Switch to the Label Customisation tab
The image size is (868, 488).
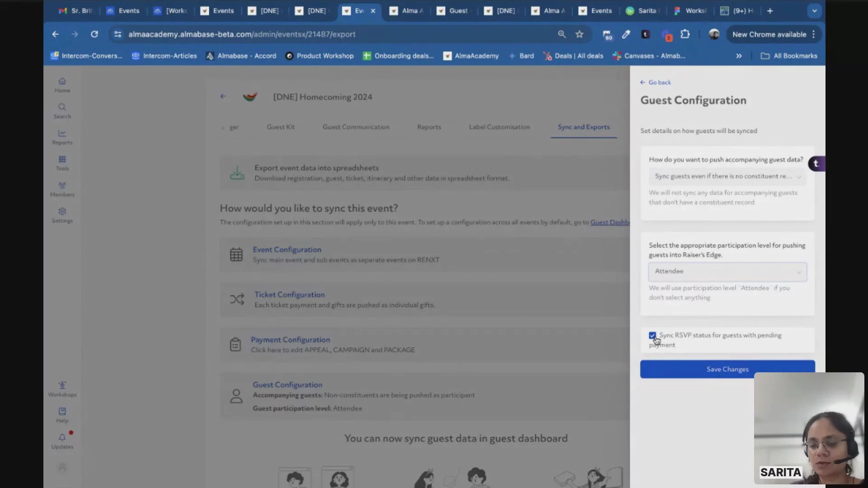click(x=499, y=127)
